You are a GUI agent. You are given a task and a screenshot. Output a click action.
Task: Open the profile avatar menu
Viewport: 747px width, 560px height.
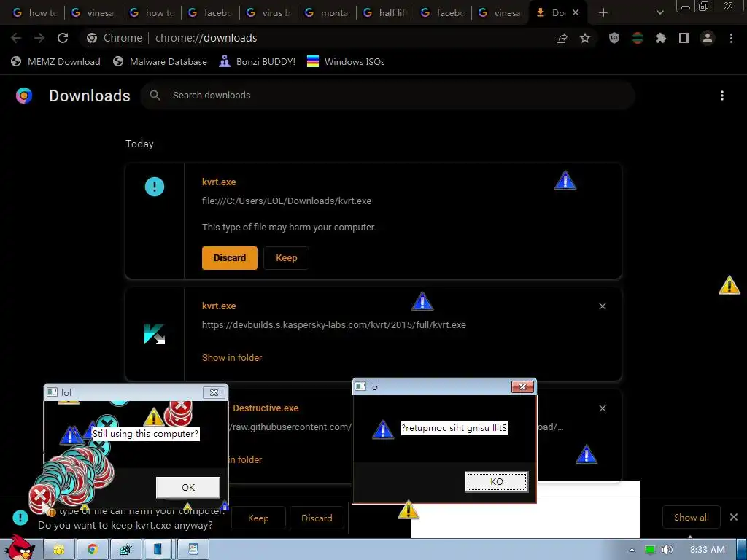708,38
